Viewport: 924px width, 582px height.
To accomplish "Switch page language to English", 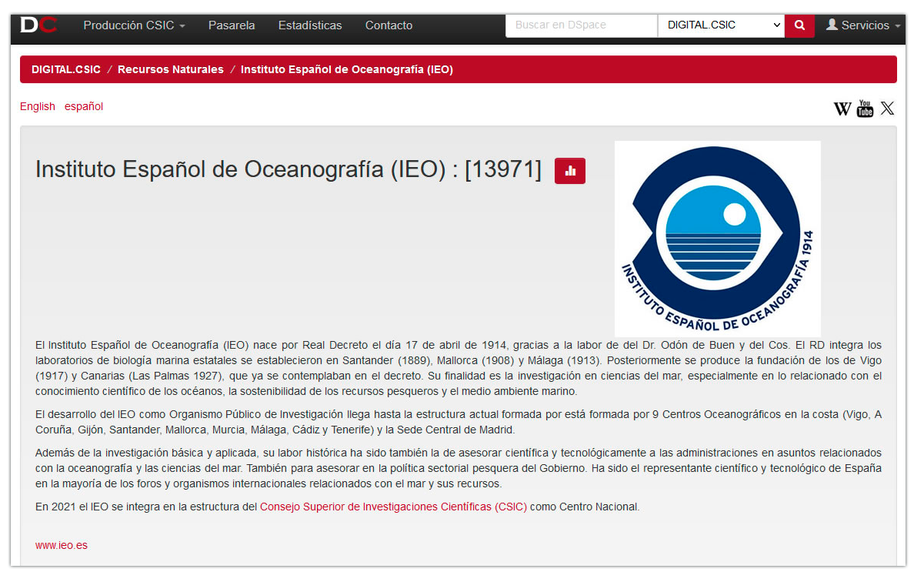I will coord(37,106).
